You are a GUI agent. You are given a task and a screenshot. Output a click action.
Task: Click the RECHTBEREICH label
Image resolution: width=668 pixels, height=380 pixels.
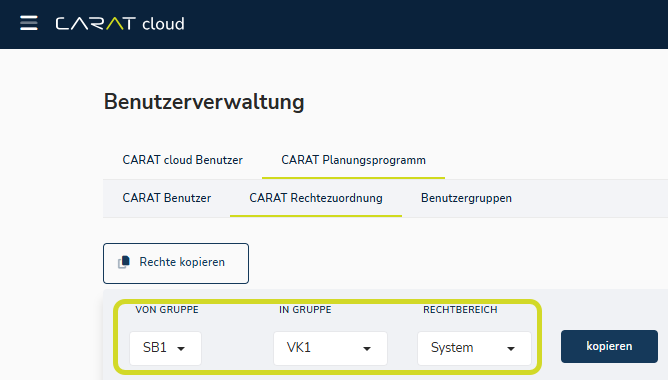click(x=460, y=310)
